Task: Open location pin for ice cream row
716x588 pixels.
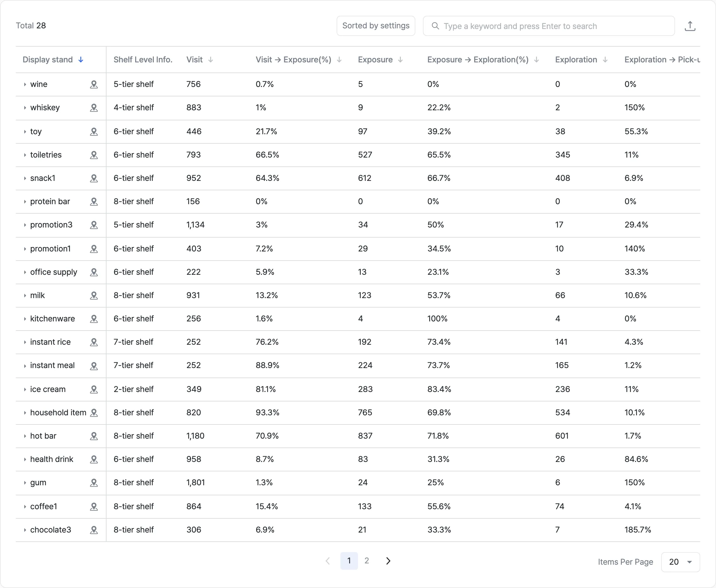Action: (94, 389)
